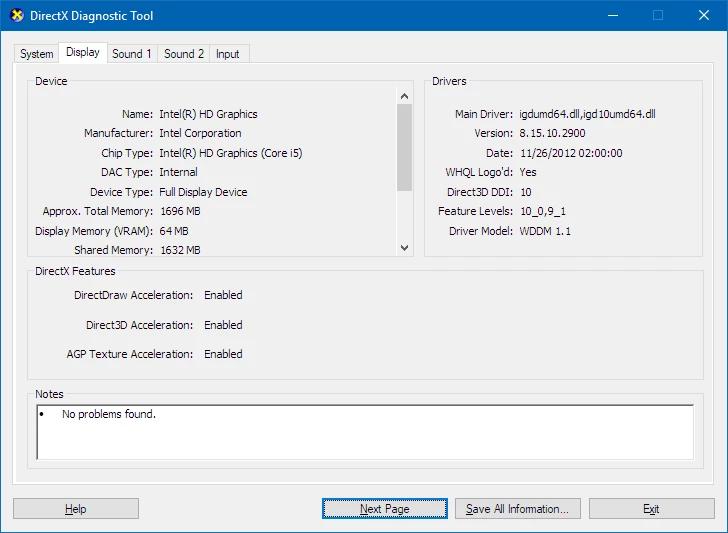Click the manufacturer value Intel Corporation

[200, 133]
